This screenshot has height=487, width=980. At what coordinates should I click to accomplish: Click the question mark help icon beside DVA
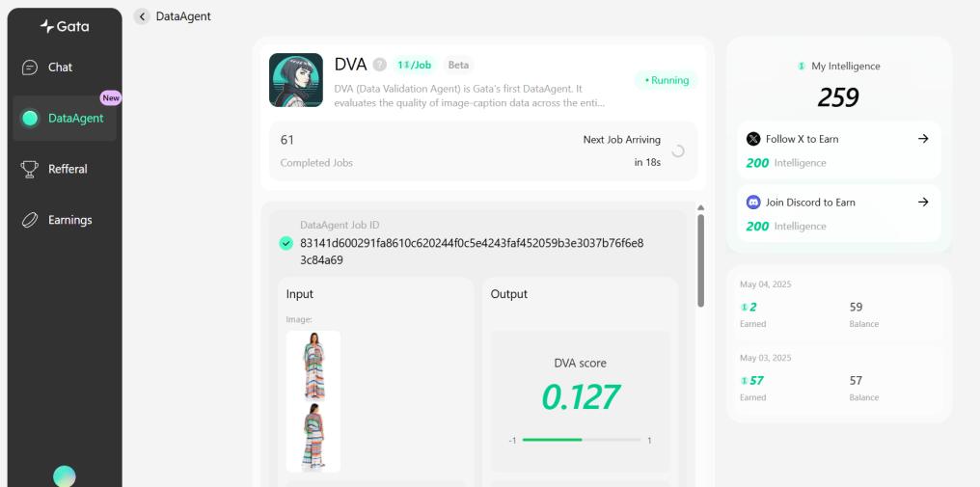click(379, 65)
